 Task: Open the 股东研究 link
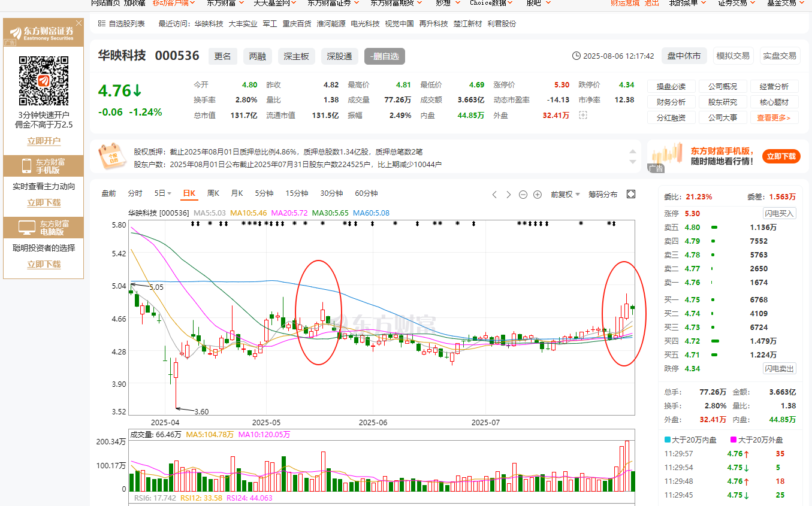pyautogui.click(x=722, y=102)
